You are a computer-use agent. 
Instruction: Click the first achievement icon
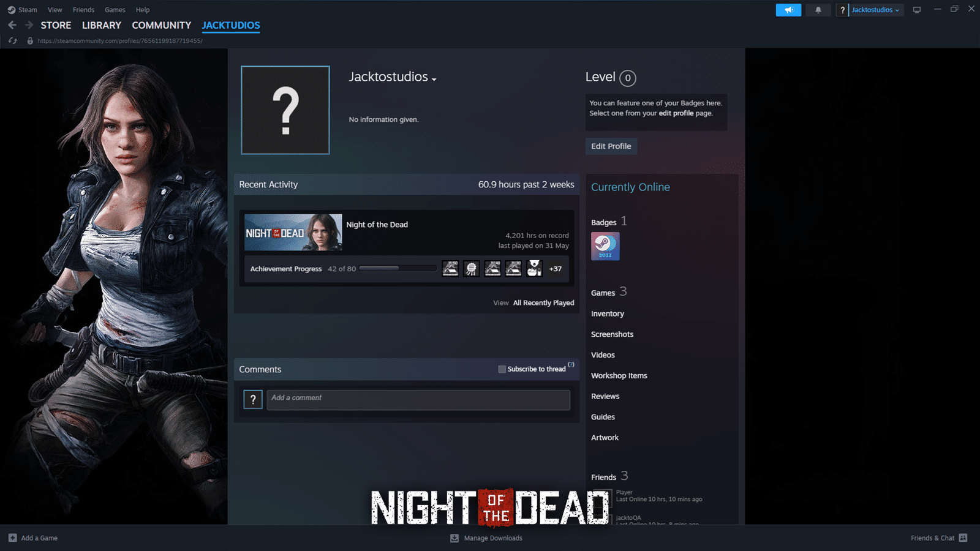[x=450, y=268]
